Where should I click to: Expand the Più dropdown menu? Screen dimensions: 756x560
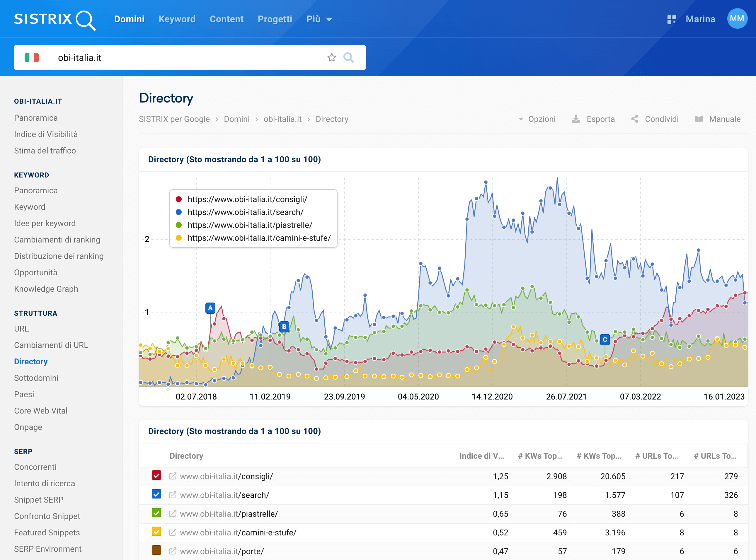click(319, 19)
